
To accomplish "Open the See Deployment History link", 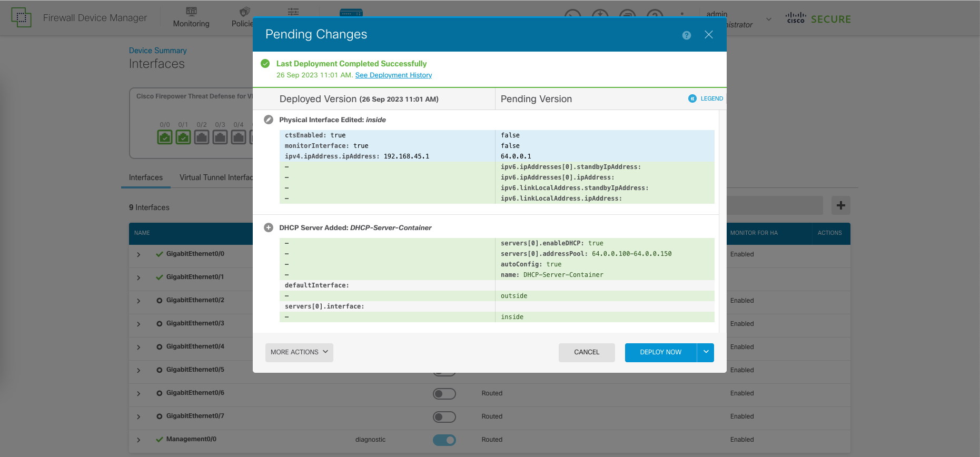I will [x=393, y=75].
